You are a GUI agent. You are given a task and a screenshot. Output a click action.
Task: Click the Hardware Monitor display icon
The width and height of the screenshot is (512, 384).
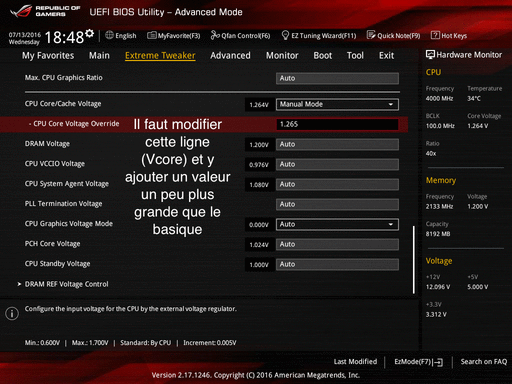click(430, 55)
